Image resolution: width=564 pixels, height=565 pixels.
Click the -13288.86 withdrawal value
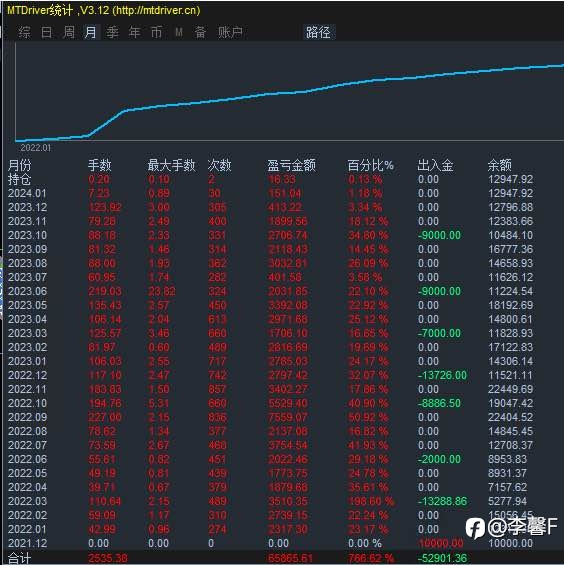click(442, 501)
